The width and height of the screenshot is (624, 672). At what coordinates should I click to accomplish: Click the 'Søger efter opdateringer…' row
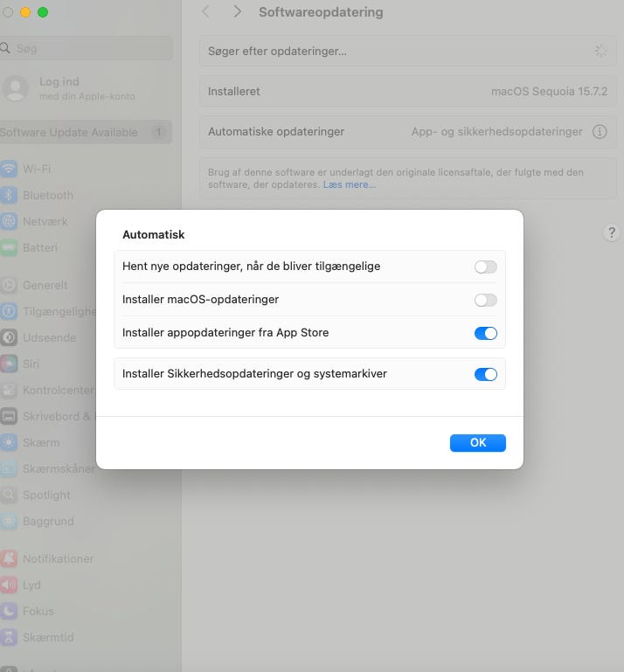point(408,51)
